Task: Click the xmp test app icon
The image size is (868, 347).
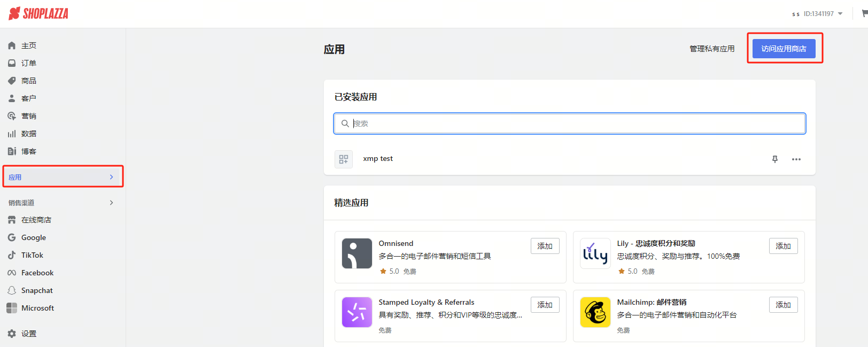Action: (x=344, y=159)
